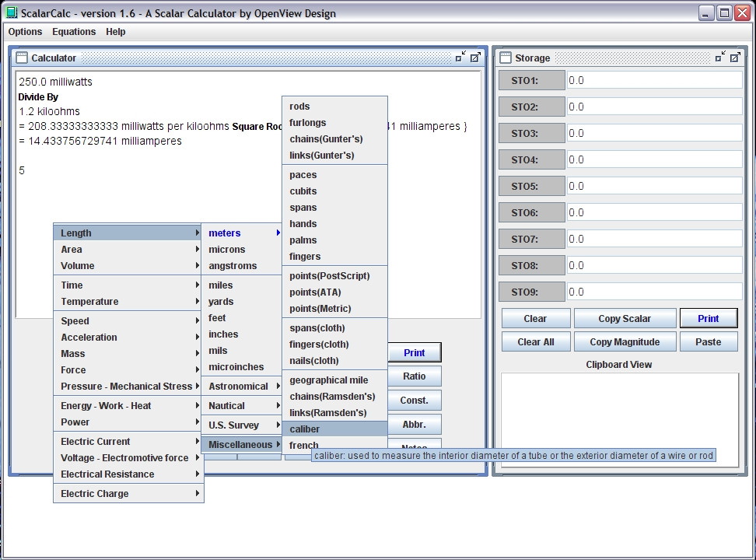This screenshot has height=560, width=756.
Task: Expand the meters submenu
Action: [x=241, y=233]
